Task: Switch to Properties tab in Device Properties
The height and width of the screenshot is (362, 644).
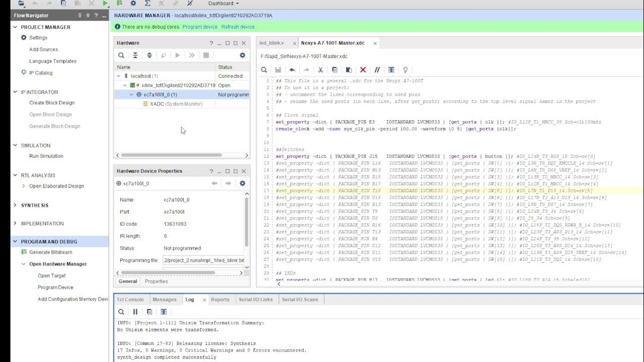Action: coord(156,282)
